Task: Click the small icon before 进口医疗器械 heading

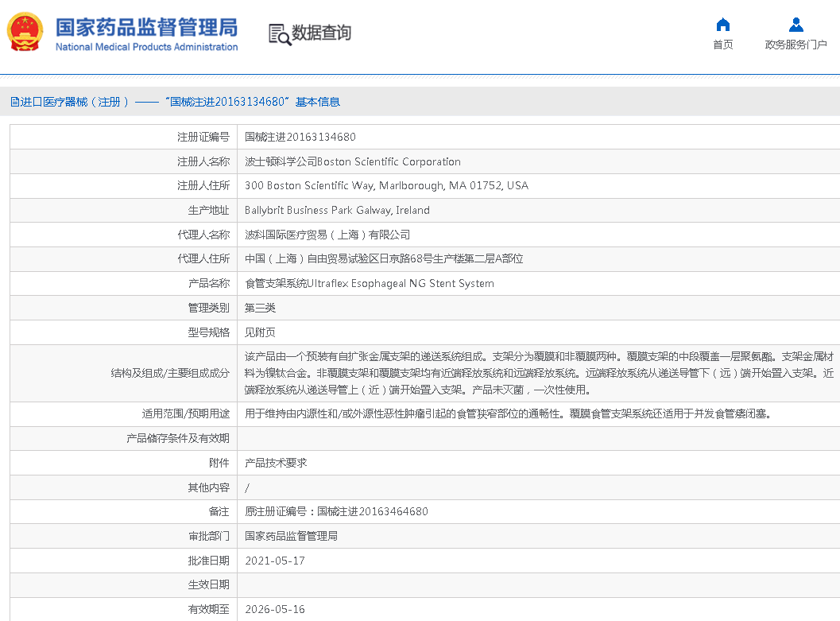Action: [x=14, y=102]
